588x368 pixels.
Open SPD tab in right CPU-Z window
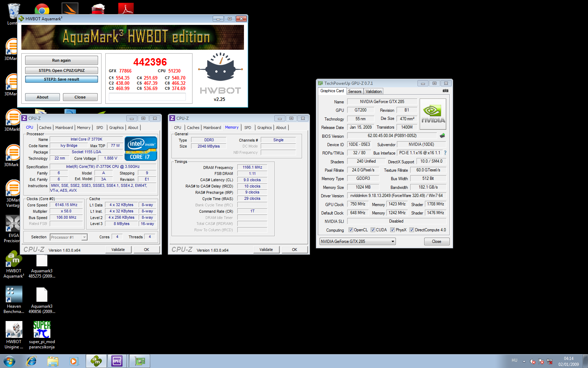248,128
